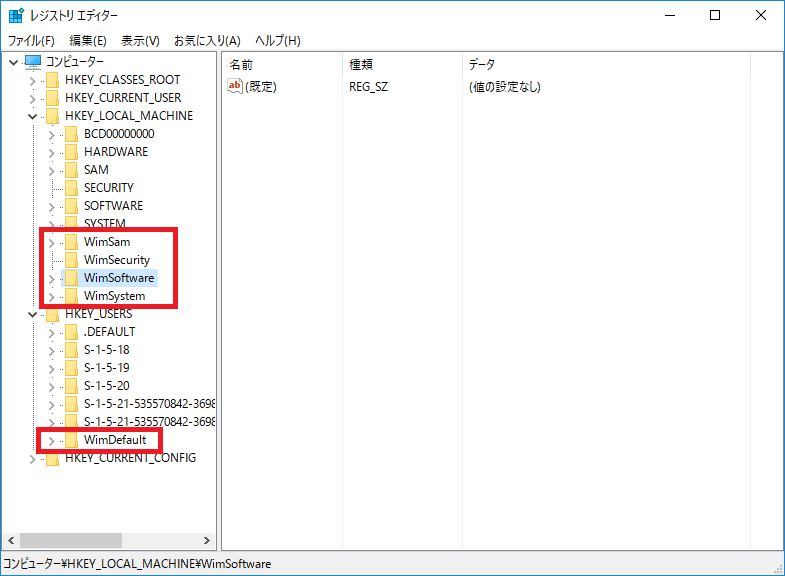Click the WimSystem folder icon

(72, 296)
